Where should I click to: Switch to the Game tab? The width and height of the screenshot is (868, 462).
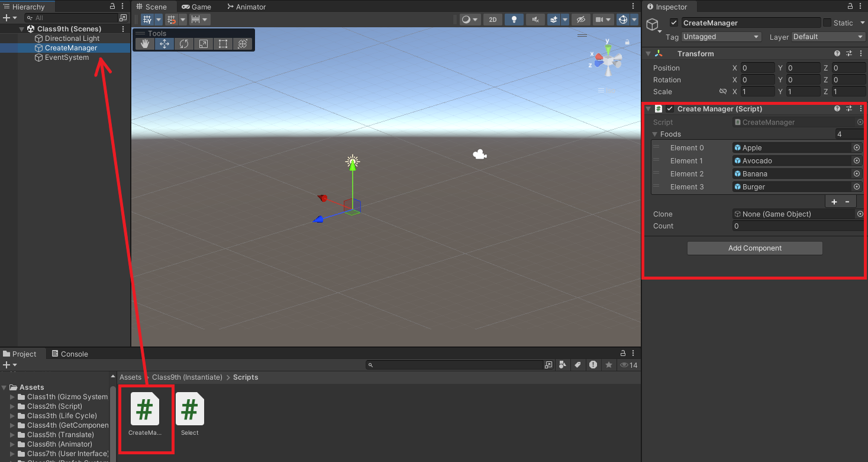pos(196,7)
